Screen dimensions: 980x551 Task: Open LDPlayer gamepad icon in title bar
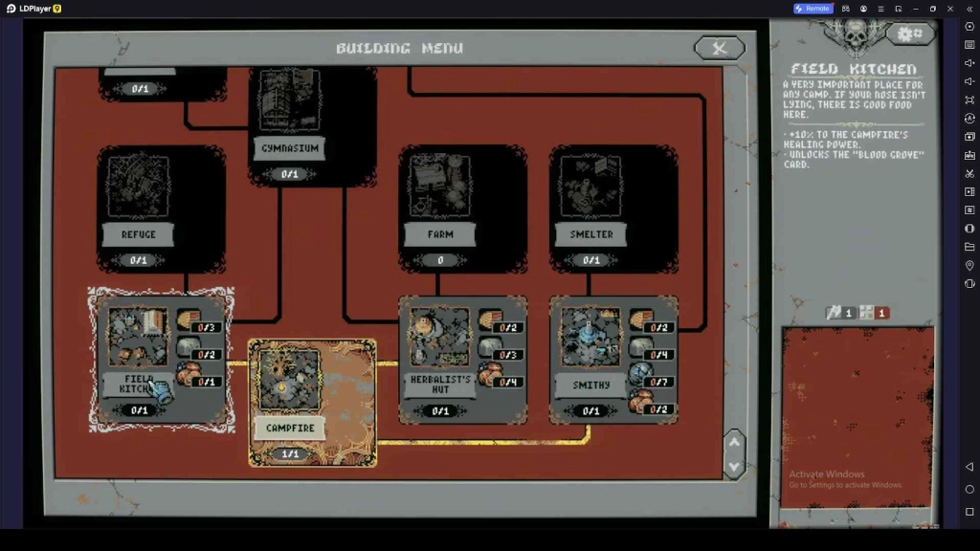(x=846, y=9)
